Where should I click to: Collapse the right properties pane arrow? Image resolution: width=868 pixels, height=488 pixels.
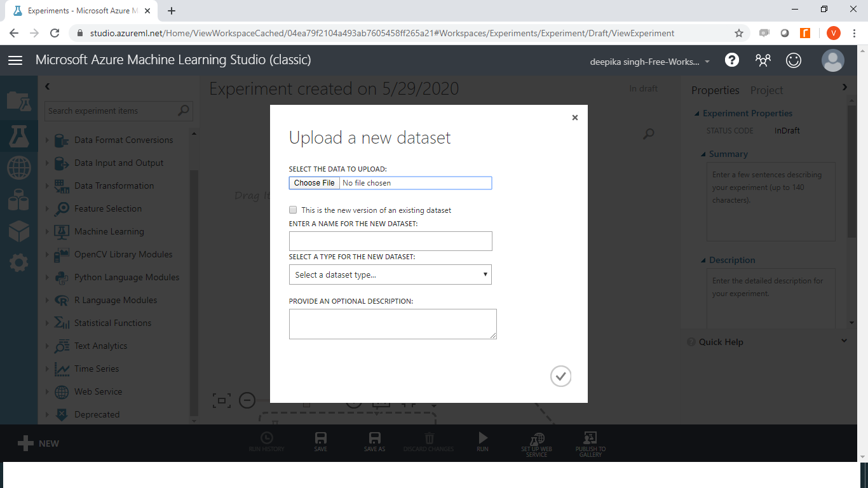[844, 87]
